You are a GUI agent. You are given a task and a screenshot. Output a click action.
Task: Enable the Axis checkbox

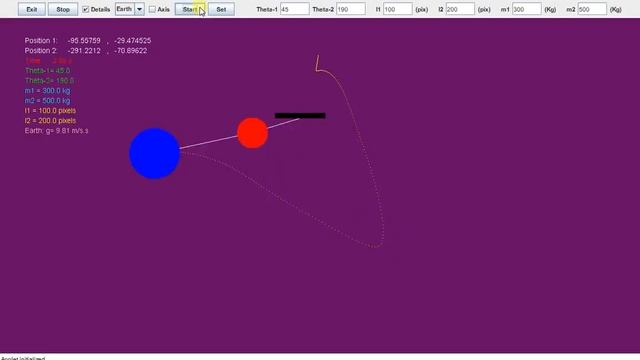[x=152, y=9]
